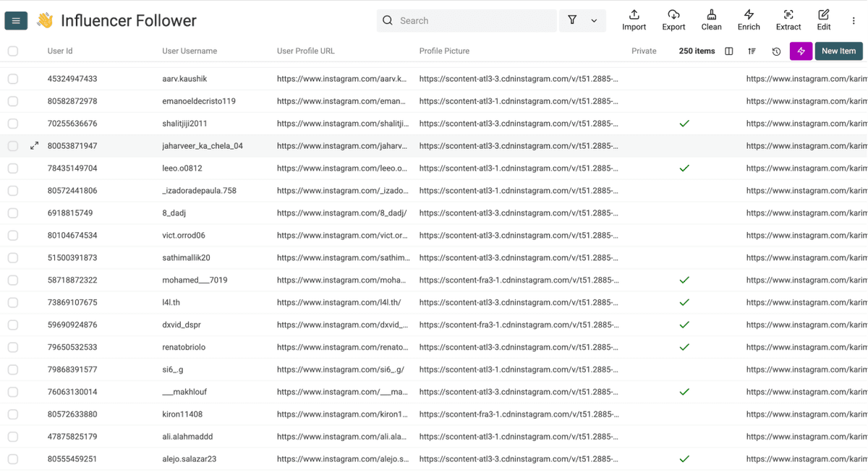Click the Private checkmark for dxvid_dspr
Screen dimensions: 868x475
click(684, 325)
